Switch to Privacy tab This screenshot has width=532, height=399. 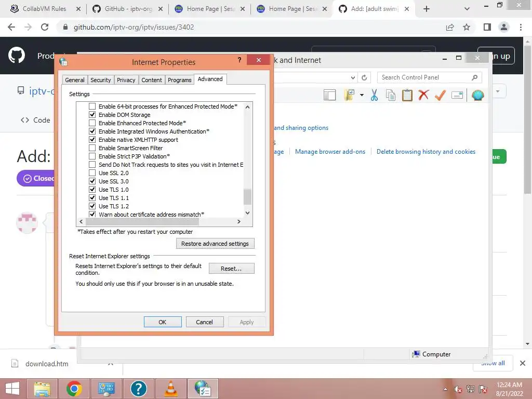click(x=126, y=80)
